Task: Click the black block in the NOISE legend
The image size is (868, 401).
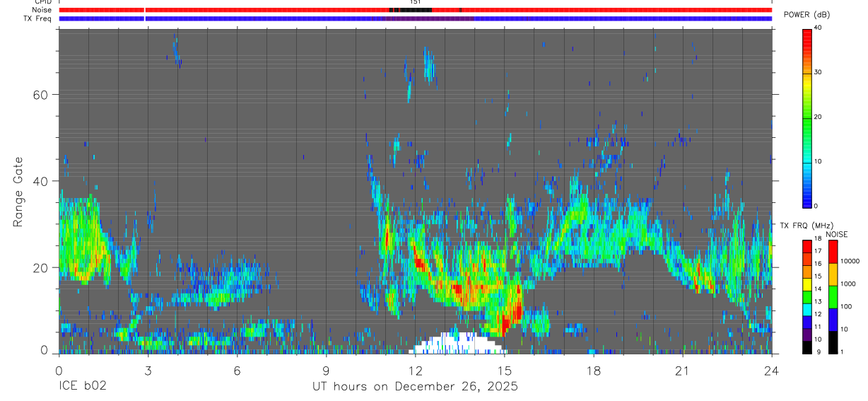Action: point(832,341)
